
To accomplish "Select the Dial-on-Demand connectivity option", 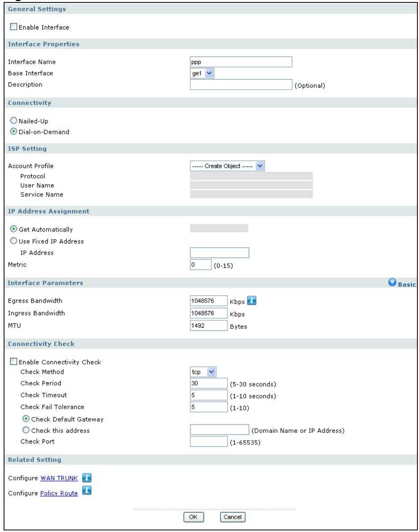I will 14,131.
